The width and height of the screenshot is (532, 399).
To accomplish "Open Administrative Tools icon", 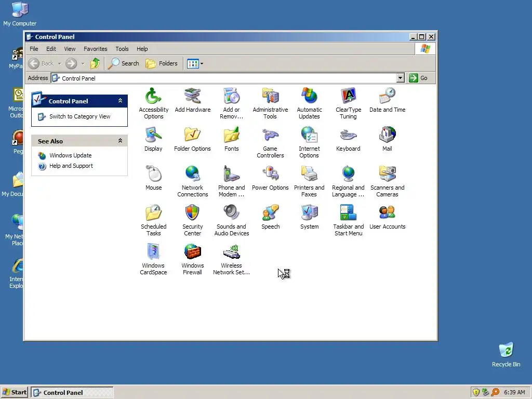I will 270,96.
